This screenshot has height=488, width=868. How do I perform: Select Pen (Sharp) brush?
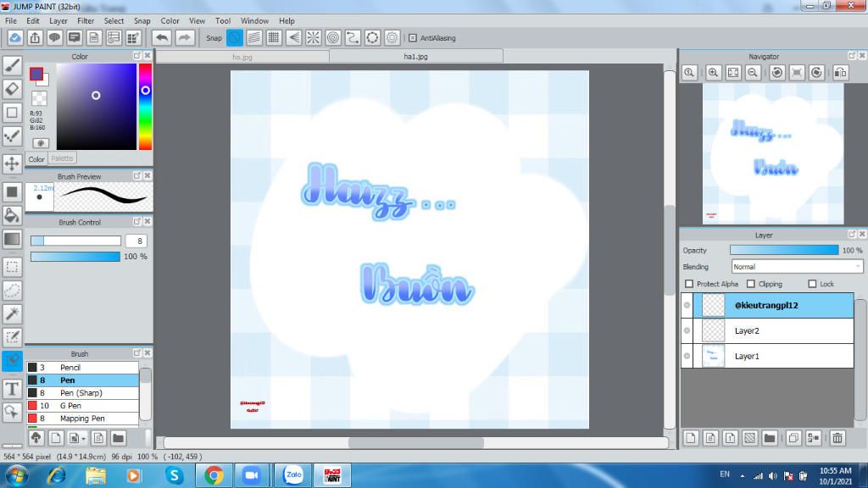pyautogui.click(x=82, y=393)
